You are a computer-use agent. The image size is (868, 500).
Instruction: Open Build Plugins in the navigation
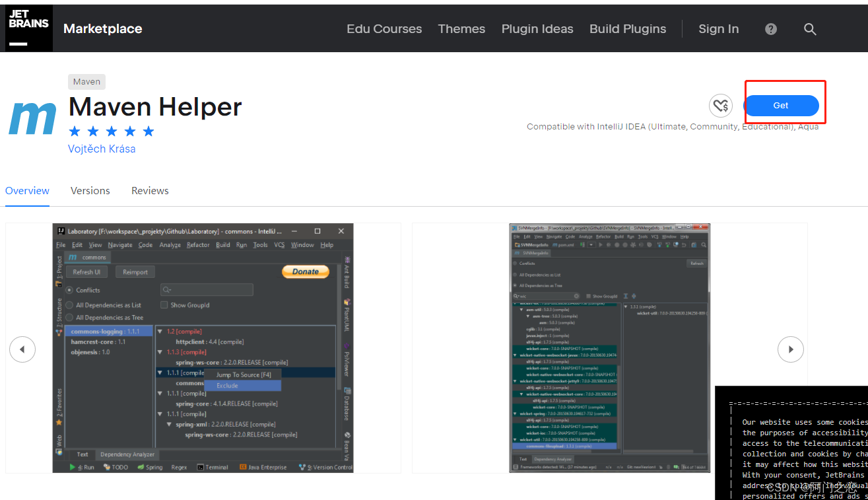coord(628,29)
